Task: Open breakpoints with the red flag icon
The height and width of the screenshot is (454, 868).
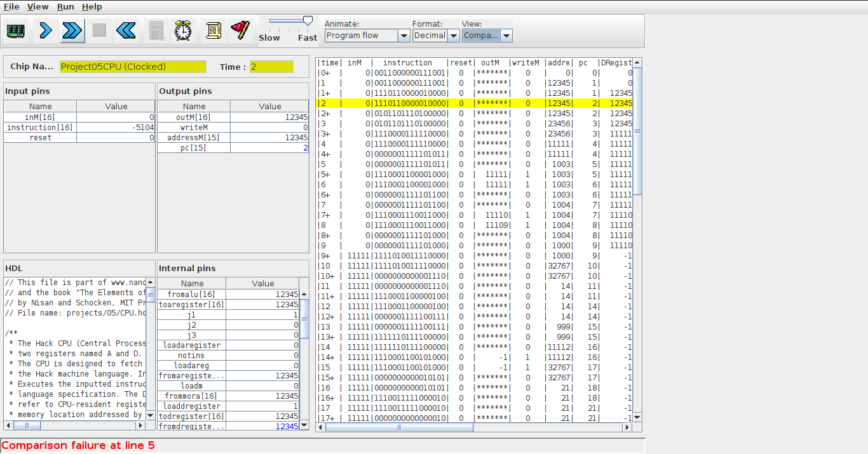Action: coord(240,30)
